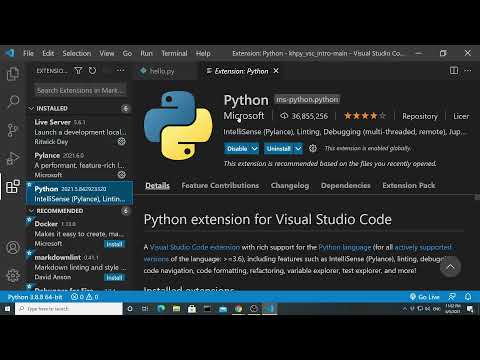
Task: Open the File menu
Action: (x=28, y=53)
